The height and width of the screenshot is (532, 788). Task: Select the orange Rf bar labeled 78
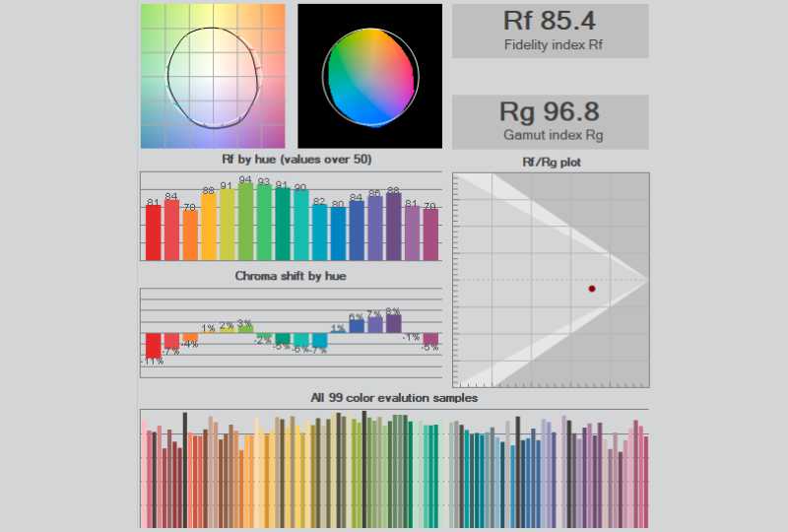pyautogui.click(x=189, y=234)
